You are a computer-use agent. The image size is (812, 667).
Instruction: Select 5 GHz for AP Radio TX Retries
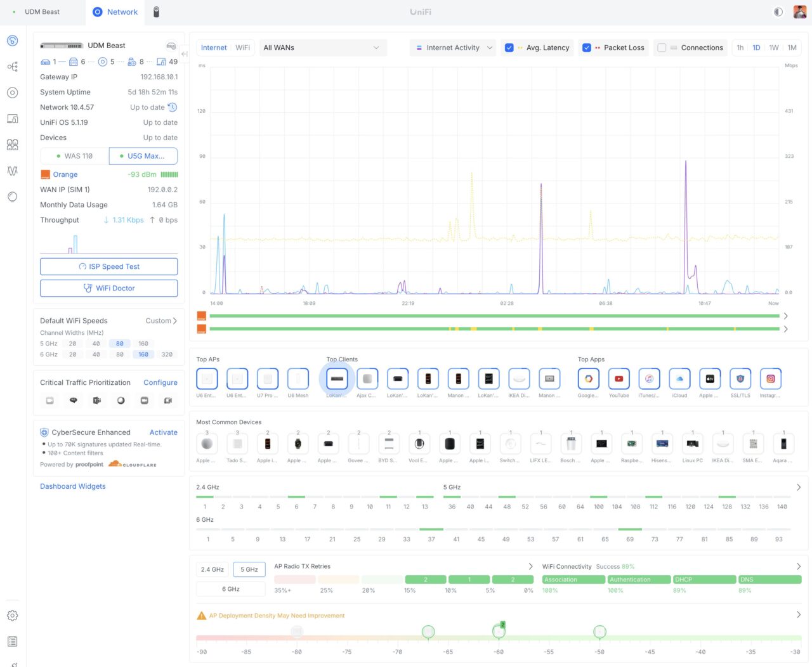249,569
